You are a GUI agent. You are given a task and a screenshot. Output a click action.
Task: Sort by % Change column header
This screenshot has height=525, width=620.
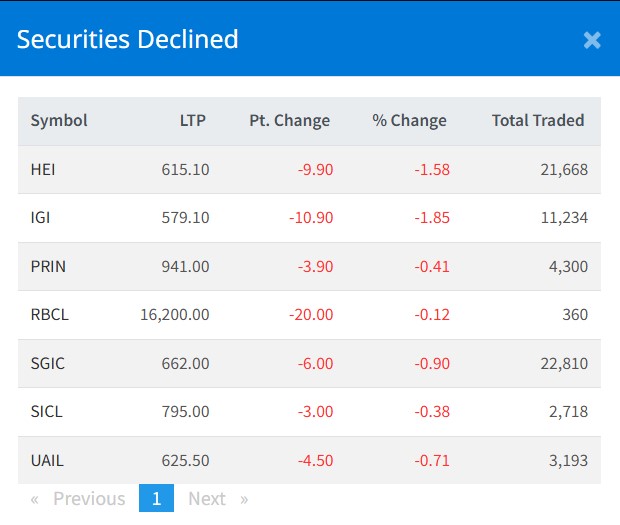point(409,121)
